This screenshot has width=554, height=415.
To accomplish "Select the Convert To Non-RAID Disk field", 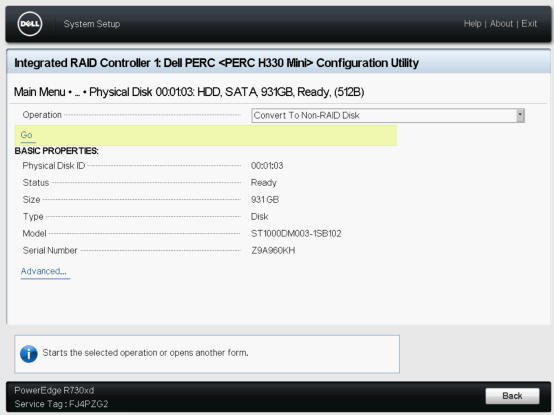I will click(x=388, y=115).
